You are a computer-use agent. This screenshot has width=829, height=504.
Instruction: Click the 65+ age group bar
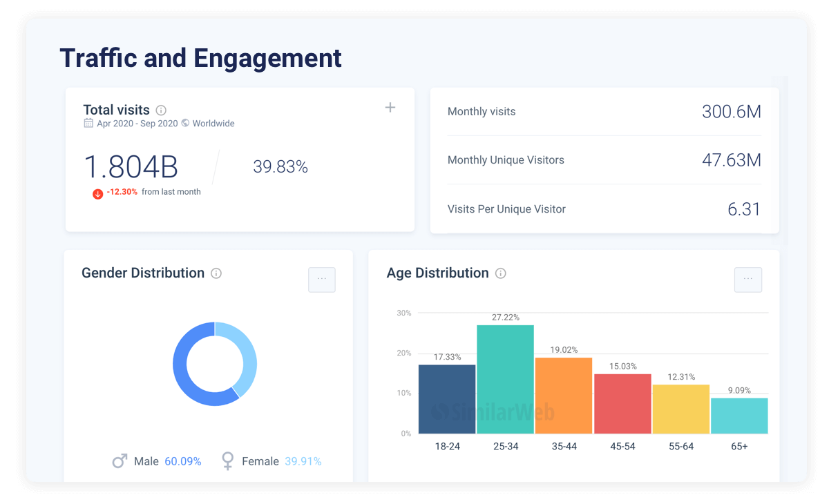pyautogui.click(x=739, y=416)
